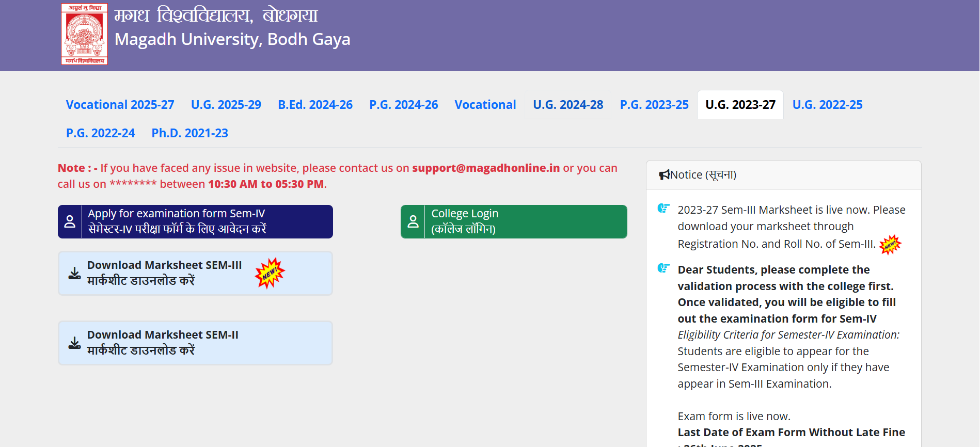Select the Vocational tab
The width and height of the screenshot is (980, 447).
coord(485,105)
